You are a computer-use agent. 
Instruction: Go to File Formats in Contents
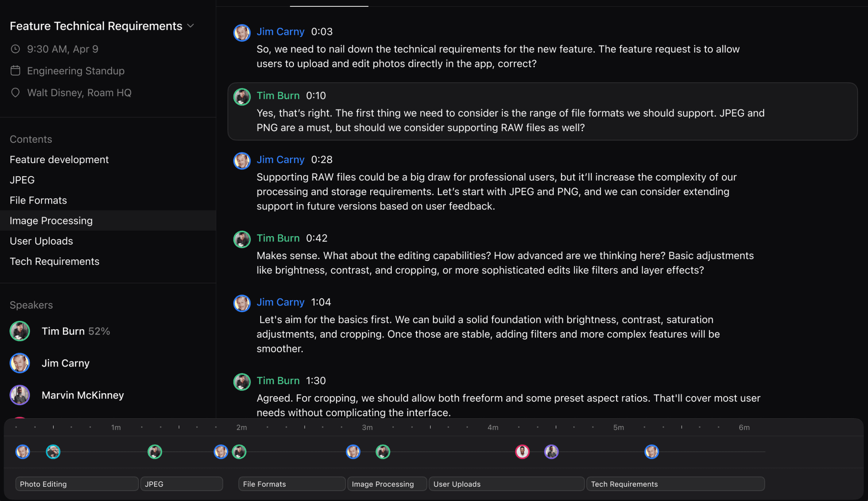(x=38, y=200)
